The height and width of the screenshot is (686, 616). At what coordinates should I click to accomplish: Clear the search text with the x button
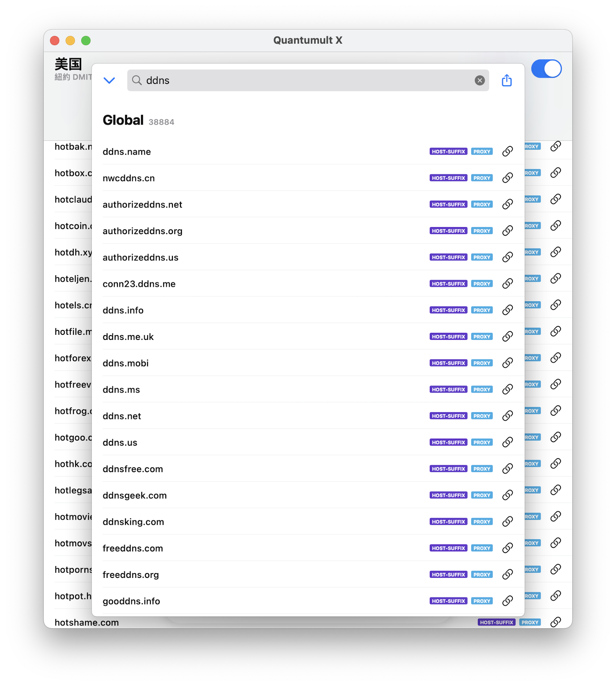click(479, 80)
